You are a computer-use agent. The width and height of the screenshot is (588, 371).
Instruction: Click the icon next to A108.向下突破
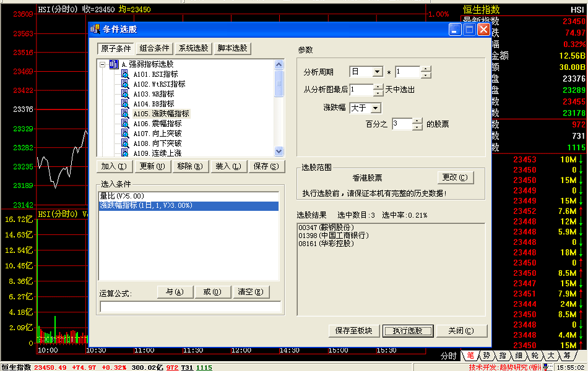point(125,143)
